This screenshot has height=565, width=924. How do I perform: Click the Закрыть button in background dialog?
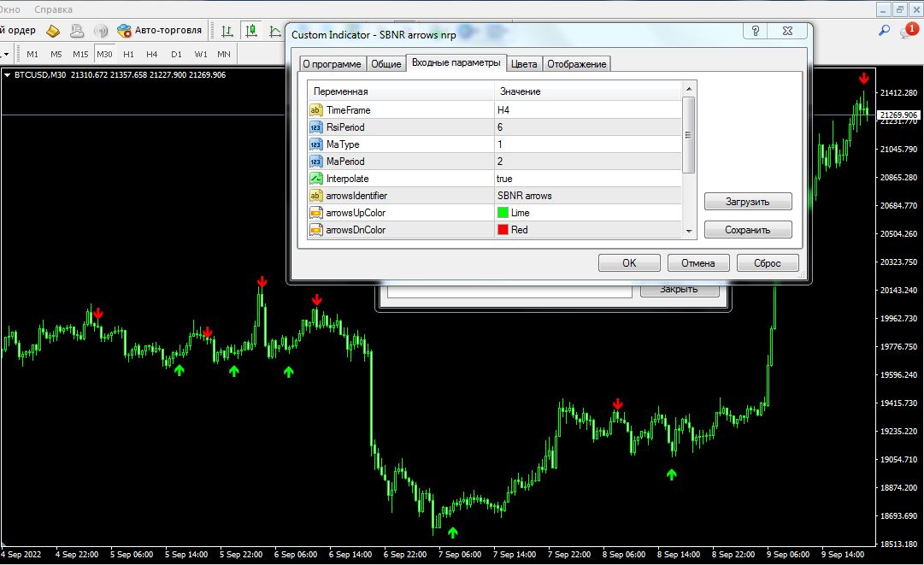680,290
